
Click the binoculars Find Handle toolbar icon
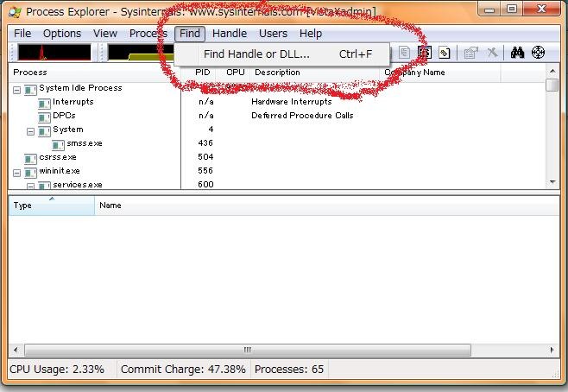[517, 53]
